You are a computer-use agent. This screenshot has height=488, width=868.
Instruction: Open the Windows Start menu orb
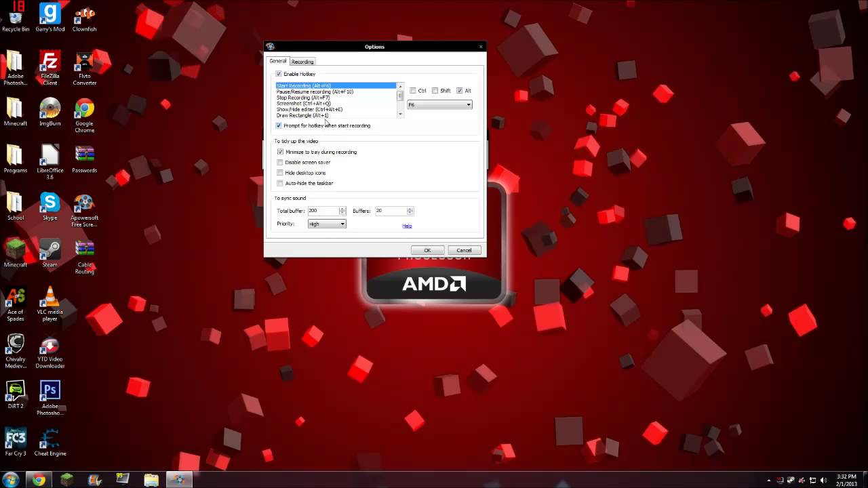point(11,480)
